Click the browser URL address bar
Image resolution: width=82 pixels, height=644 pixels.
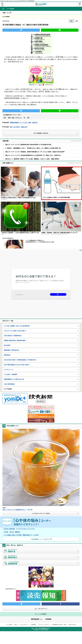(x=41, y=1)
